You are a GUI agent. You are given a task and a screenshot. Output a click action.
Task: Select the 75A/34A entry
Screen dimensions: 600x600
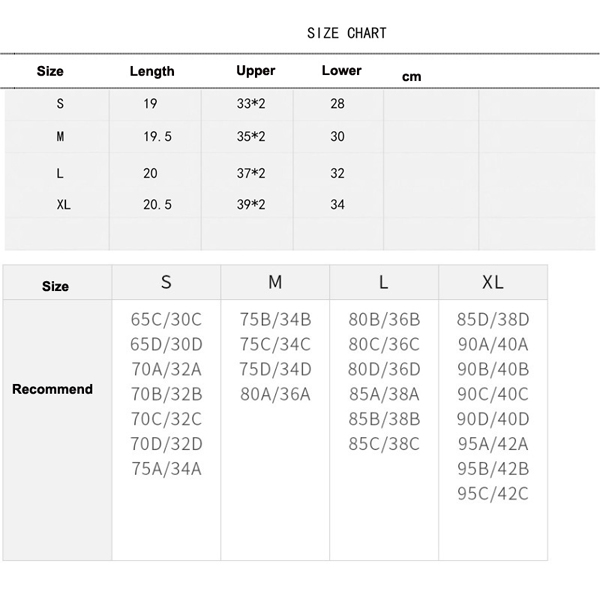(166, 468)
